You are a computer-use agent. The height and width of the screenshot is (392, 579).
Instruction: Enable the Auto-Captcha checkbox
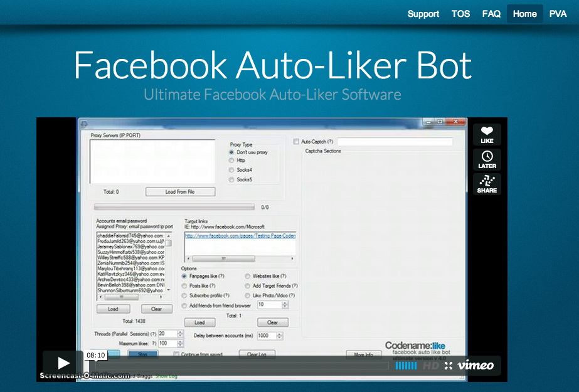coord(296,141)
